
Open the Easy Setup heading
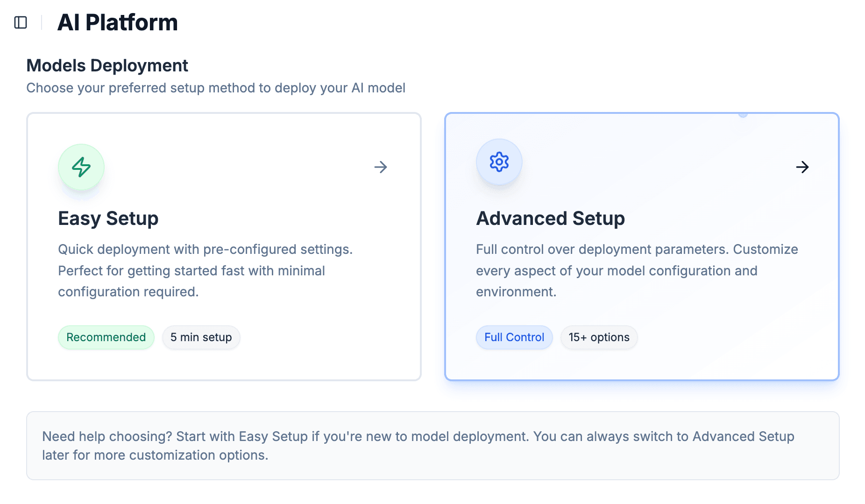(x=108, y=218)
